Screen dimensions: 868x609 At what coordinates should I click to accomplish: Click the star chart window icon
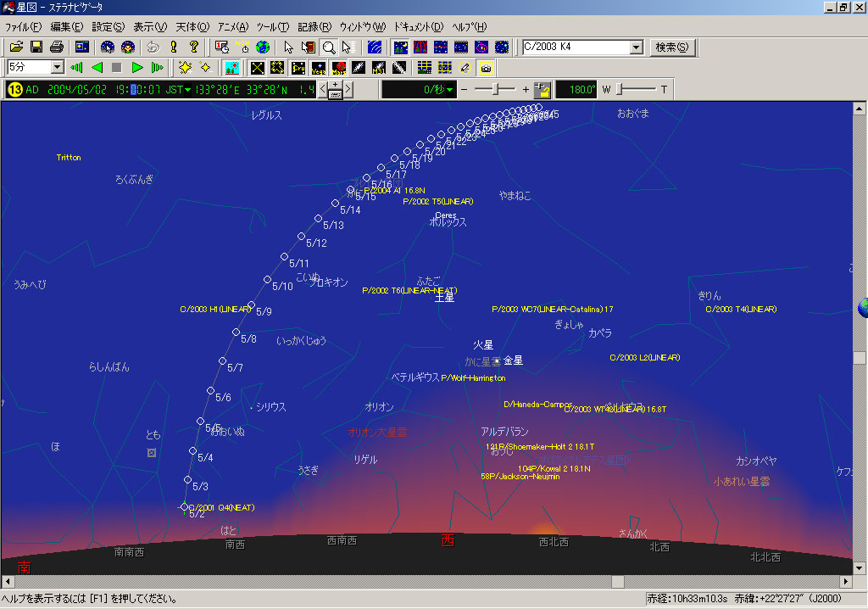[82, 47]
